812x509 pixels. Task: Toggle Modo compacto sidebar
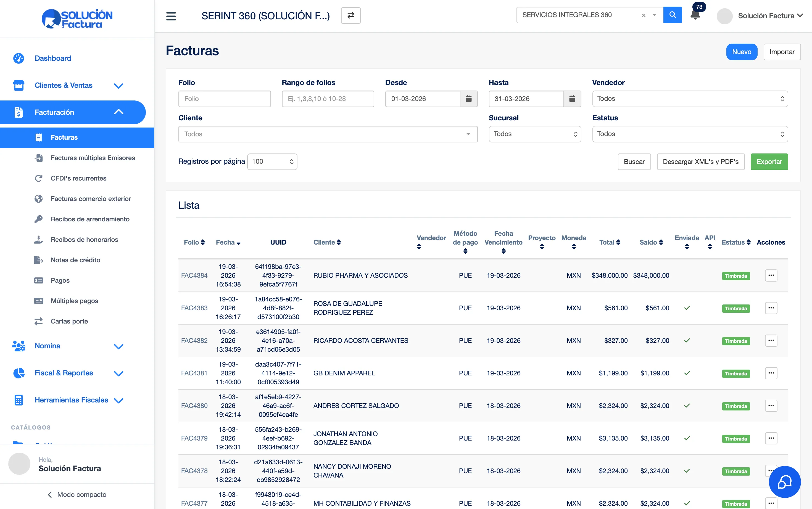[77, 494]
